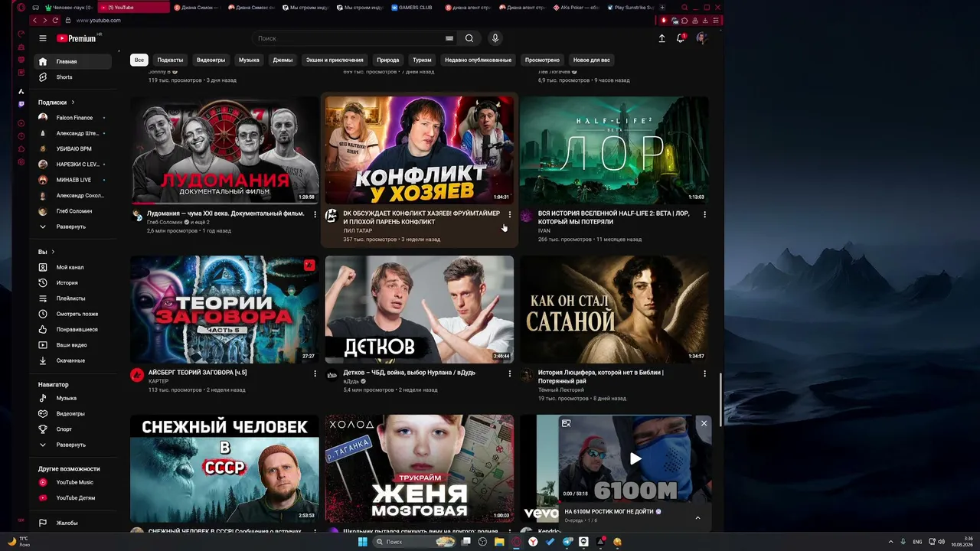This screenshot has height=551, width=980.
Task: Select the Недавно опубликованные chip
Action: pos(478,60)
